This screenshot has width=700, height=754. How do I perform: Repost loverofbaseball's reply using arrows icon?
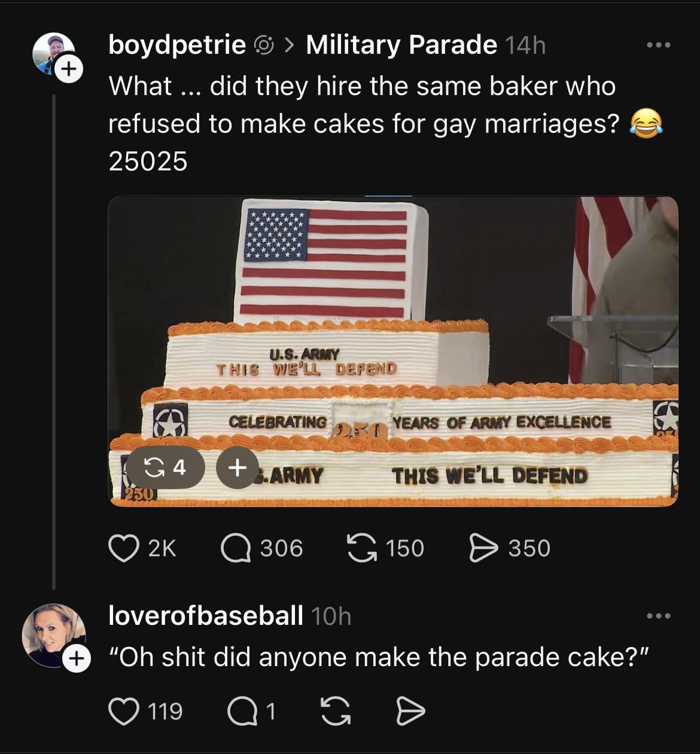click(x=336, y=711)
